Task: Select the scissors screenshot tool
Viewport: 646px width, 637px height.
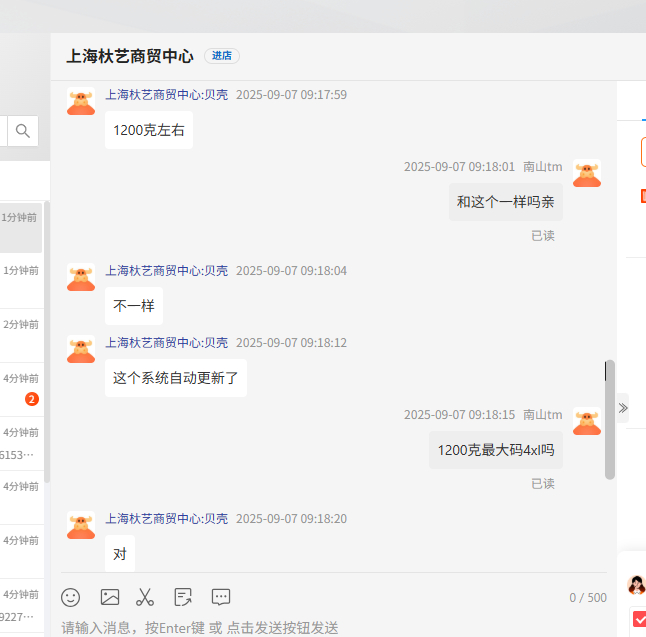Action: 145,597
